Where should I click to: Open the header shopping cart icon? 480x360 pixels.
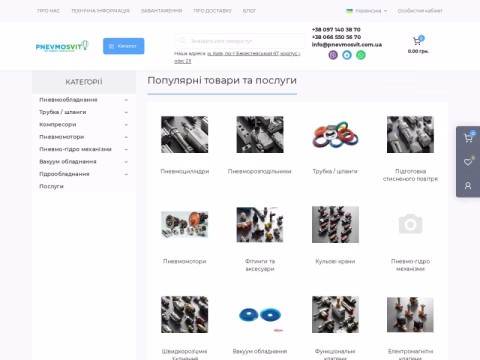pyautogui.click(x=417, y=41)
